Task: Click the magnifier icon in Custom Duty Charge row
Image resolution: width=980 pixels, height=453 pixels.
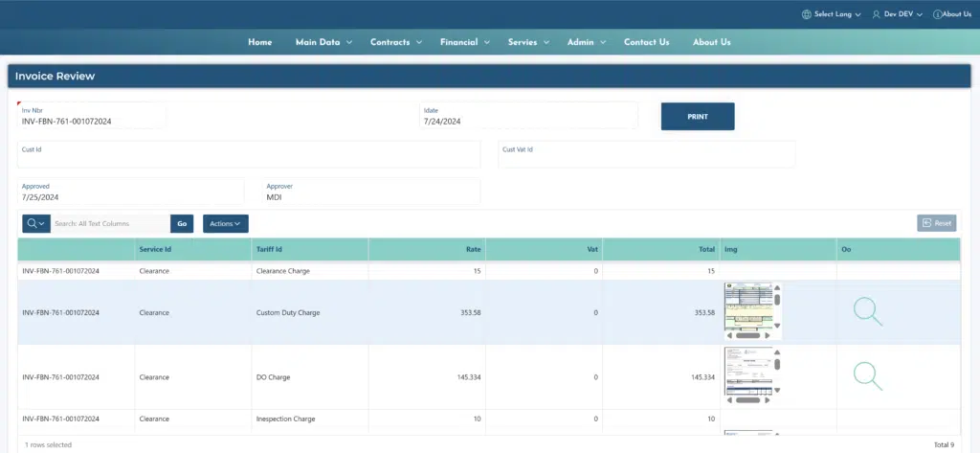Action: click(x=867, y=311)
